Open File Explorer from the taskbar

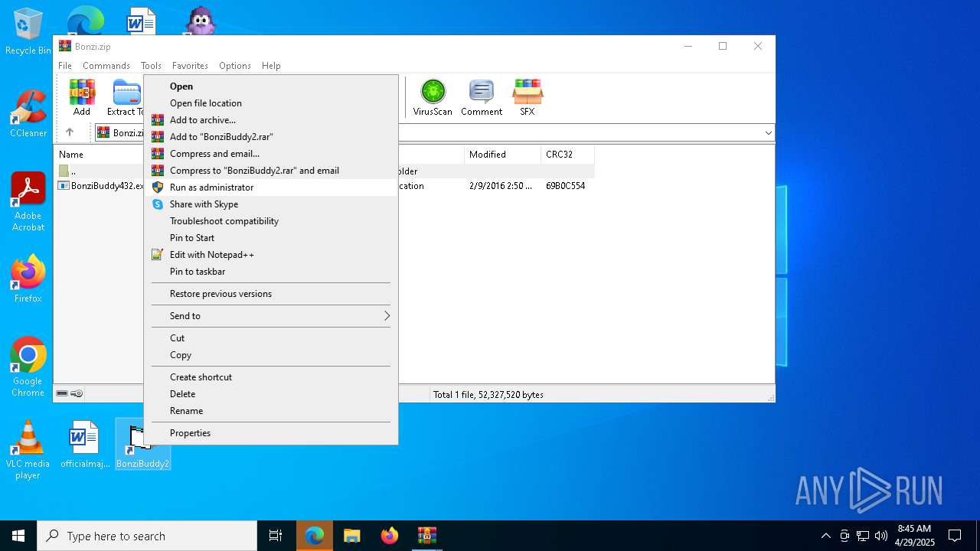[x=352, y=536]
